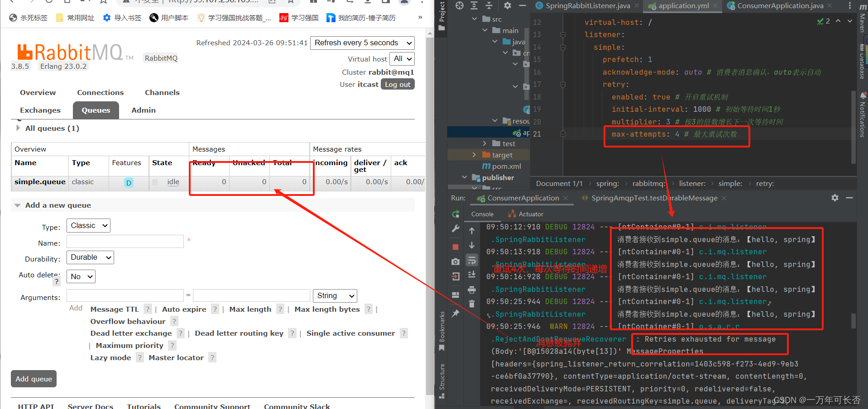Print console output with the printer icon
This screenshot has width=868, height=409.
click(x=472, y=290)
